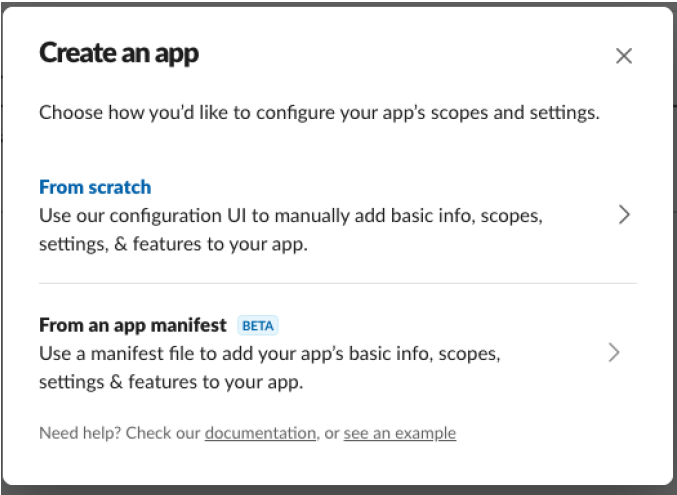Choose the From an app manifest heading
Image resolution: width=677 pixels, height=495 pixels.
pos(133,325)
